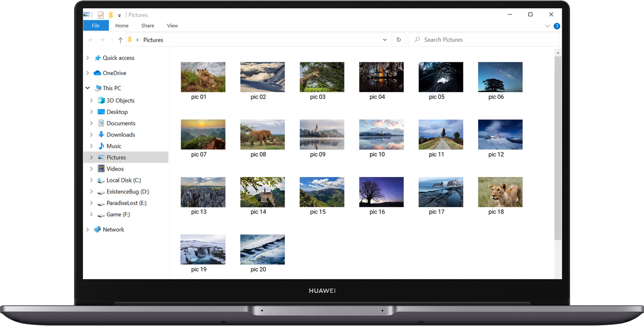Click the search magnifier in Search Pictures box
This screenshot has width=644, height=326.
pyautogui.click(x=417, y=39)
